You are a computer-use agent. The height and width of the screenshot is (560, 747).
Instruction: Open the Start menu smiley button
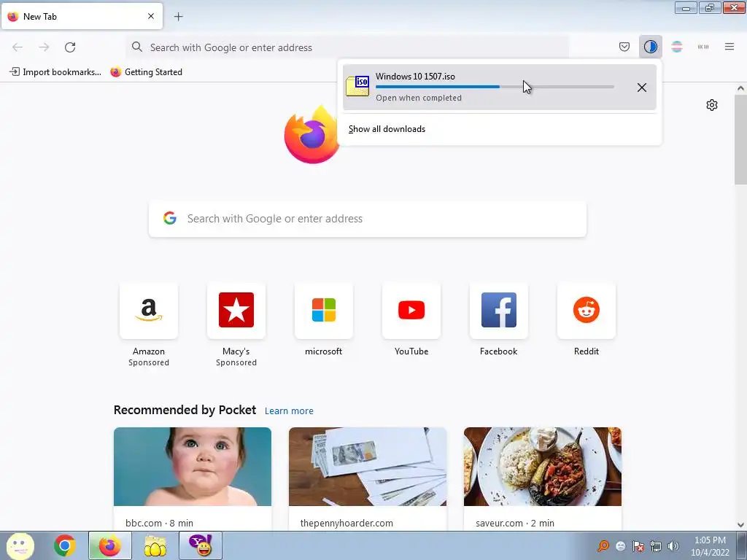(20, 545)
